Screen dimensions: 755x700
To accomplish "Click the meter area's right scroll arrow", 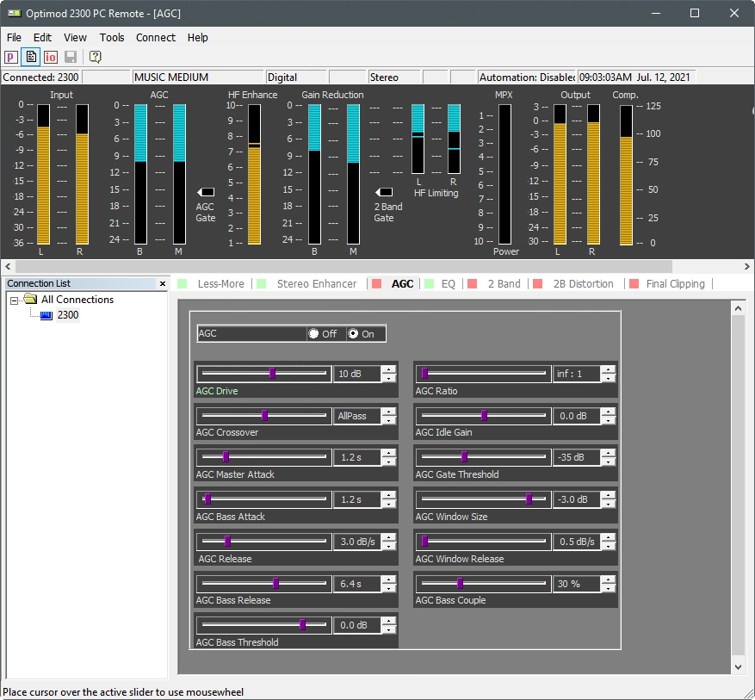I will click(746, 266).
